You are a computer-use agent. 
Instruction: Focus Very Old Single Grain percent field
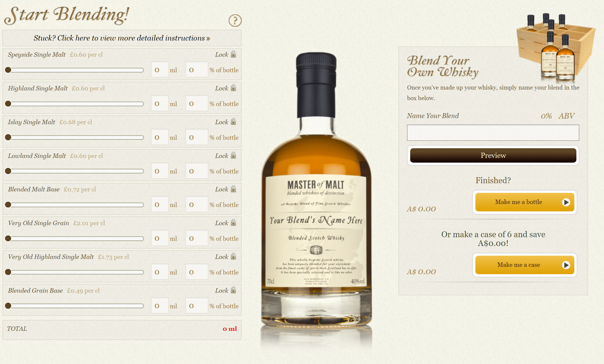pos(197,238)
